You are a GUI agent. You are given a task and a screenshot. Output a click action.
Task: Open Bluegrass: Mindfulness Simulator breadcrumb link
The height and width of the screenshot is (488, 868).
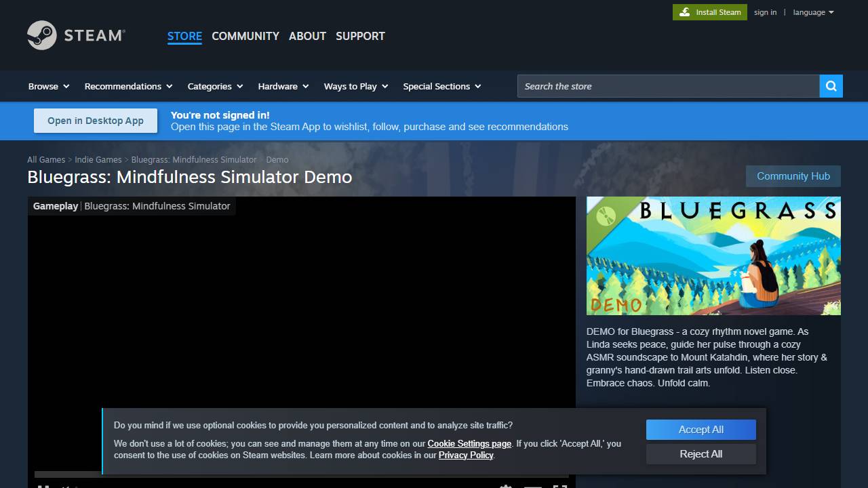pyautogui.click(x=194, y=159)
